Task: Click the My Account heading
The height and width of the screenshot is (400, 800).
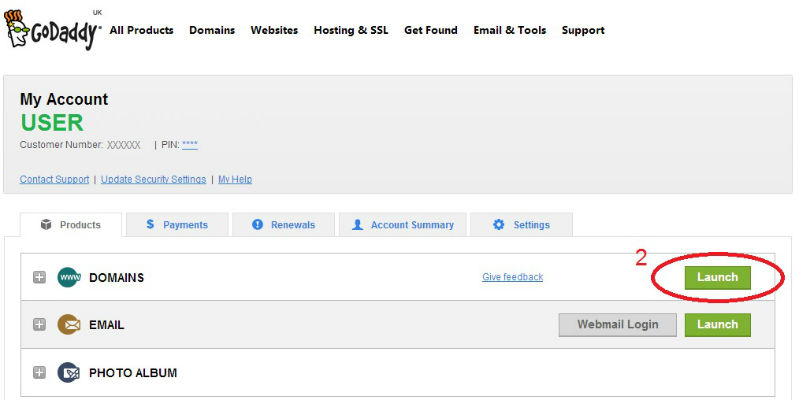Action: coord(64,99)
